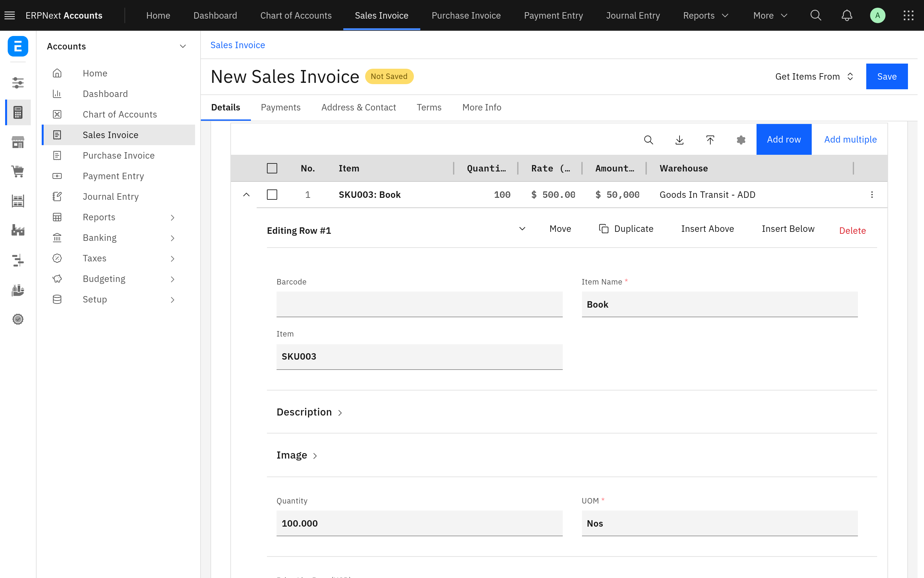Image resolution: width=924 pixels, height=578 pixels.
Task: Open Purchase Invoice in top navigation
Action: pos(466,15)
